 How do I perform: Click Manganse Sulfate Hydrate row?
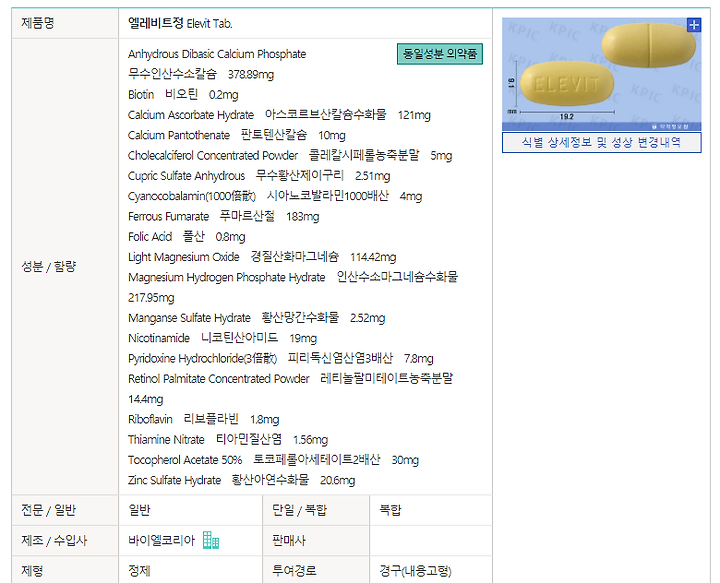tap(256, 318)
